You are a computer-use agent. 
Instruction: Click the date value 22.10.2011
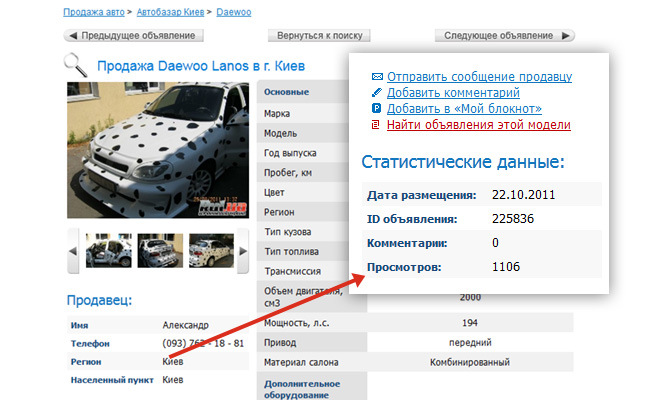[x=524, y=195]
